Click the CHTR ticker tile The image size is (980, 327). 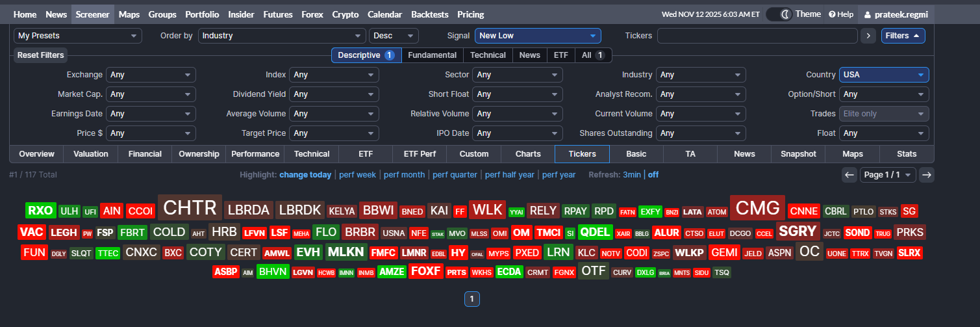click(190, 208)
